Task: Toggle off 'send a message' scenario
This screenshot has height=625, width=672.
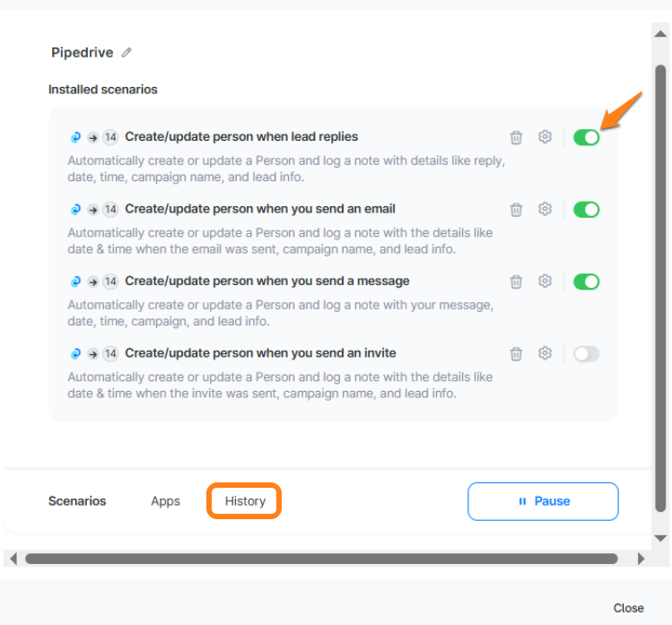Action: tap(586, 282)
